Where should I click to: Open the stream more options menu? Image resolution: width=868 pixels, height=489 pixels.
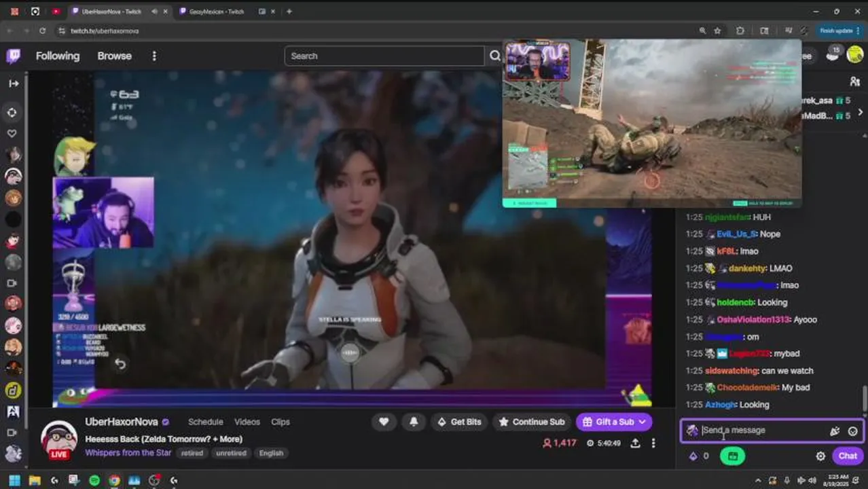pyautogui.click(x=653, y=443)
